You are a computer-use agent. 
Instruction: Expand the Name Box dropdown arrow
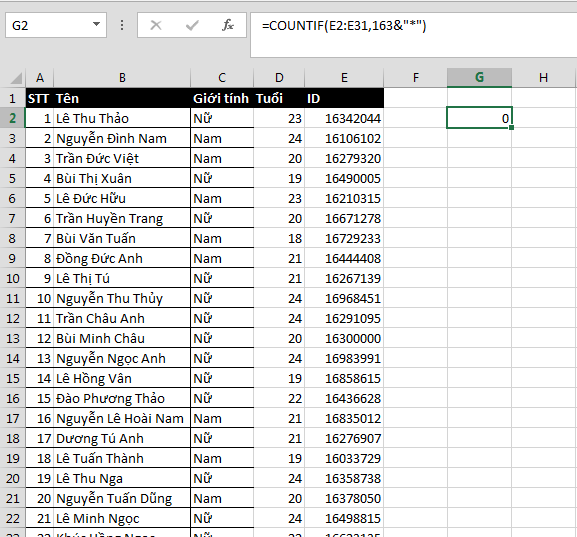(96, 25)
